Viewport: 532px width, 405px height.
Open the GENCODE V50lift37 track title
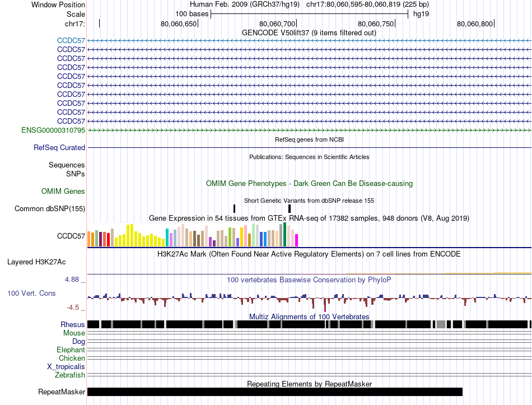coord(309,33)
